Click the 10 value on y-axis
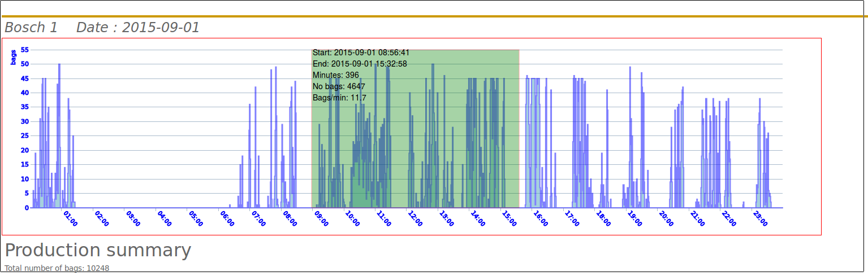 tap(24, 179)
